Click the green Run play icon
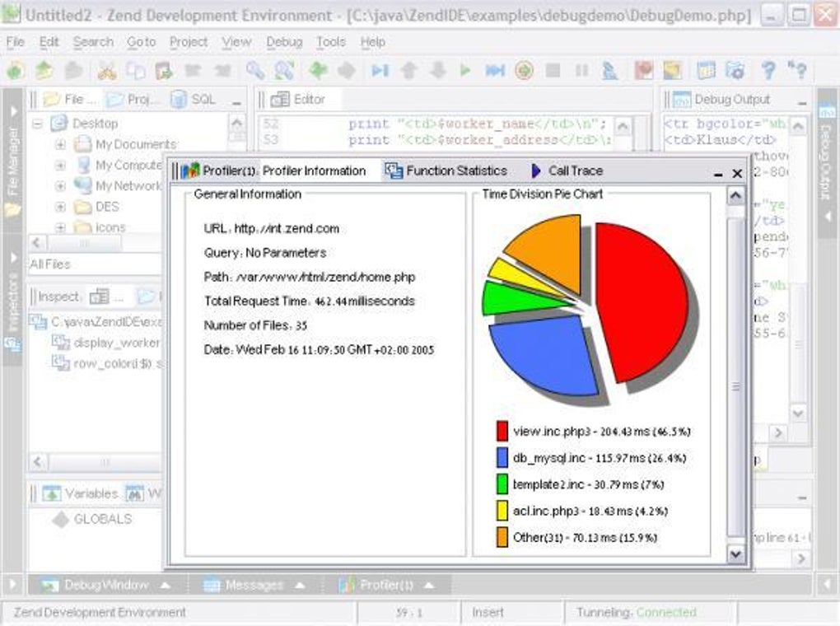This screenshot has height=626, width=840. 465,70
